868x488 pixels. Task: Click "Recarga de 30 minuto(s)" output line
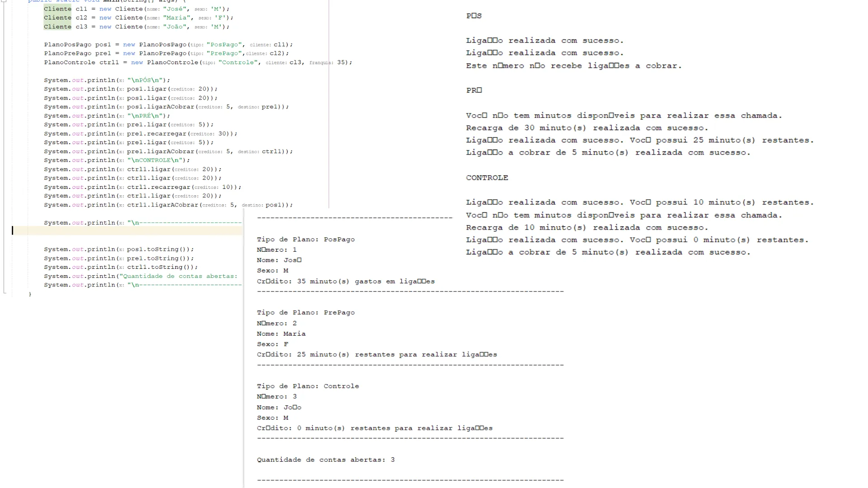(x=587, y=128)
